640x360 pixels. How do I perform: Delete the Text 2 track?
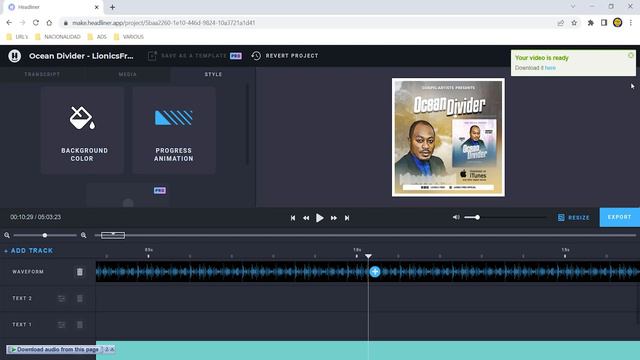click(80, 299)
